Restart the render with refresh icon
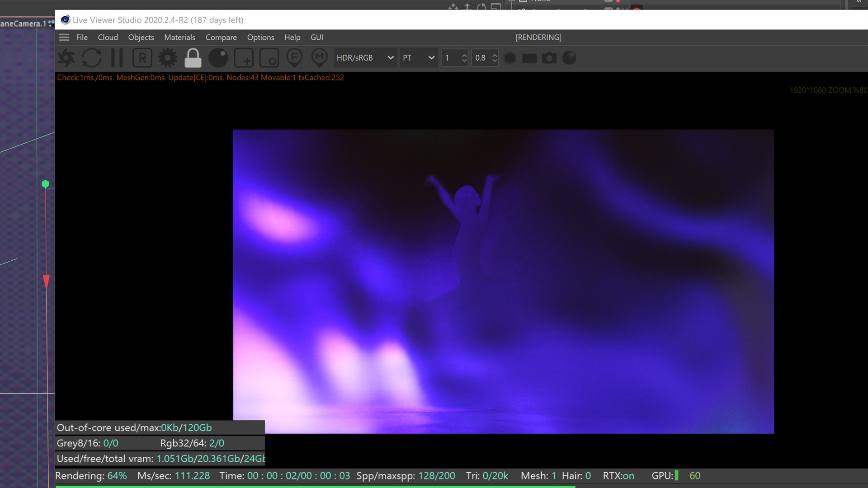Image resolution: width=868 pixels, height=488 pixels. (x=92, y=58)
